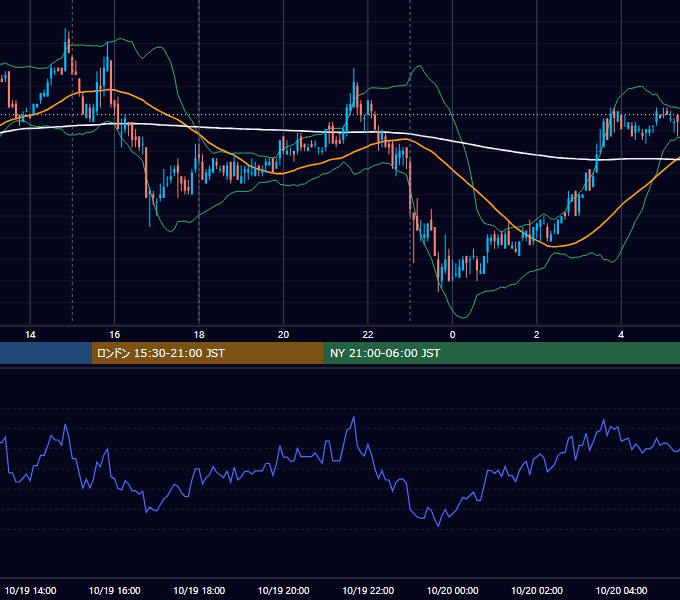Click the 20 hour axis label
The height and width of the screenshot is (600, 680).
[283, 335]
